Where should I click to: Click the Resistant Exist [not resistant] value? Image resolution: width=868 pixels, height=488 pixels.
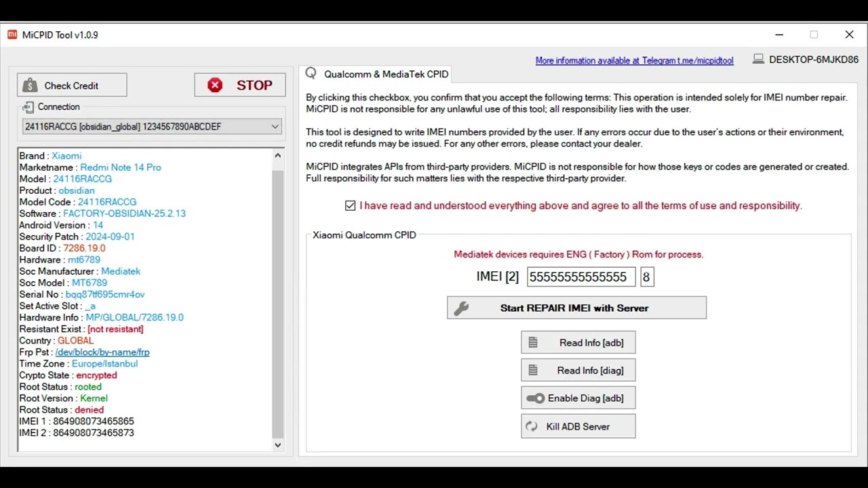coord(115,329)
